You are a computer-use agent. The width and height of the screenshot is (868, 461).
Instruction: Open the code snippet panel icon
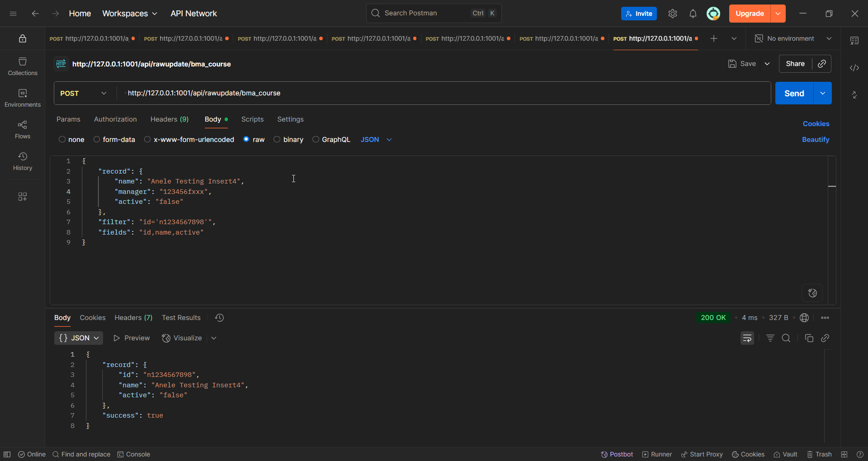854,68
